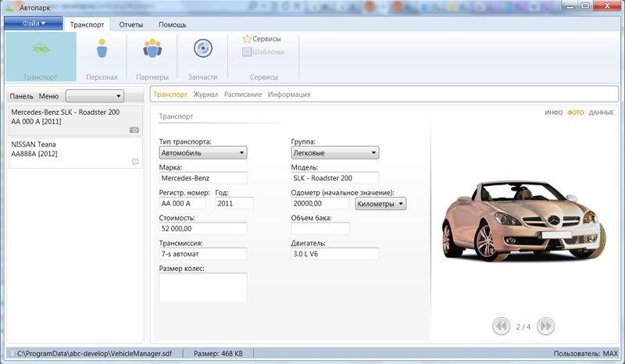Click the Шаблоны grid icon
625x364 pixels.
(x=247, y=52)
